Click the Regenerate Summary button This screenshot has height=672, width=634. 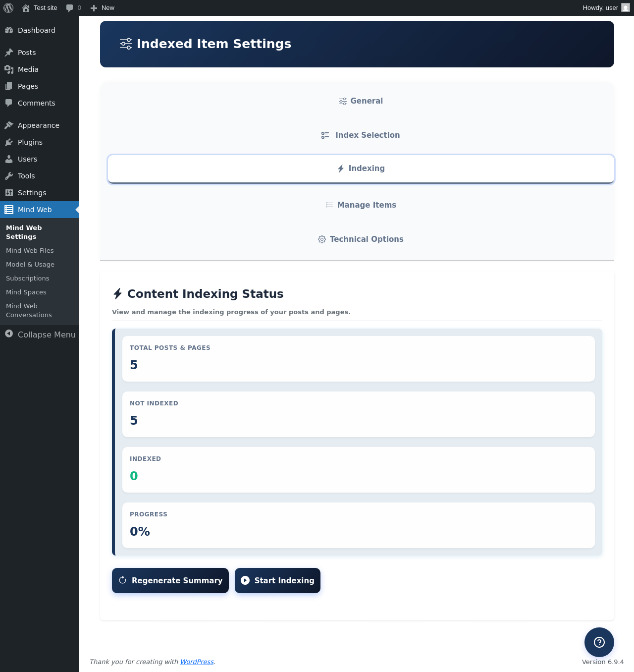click(x=170, y=580)
